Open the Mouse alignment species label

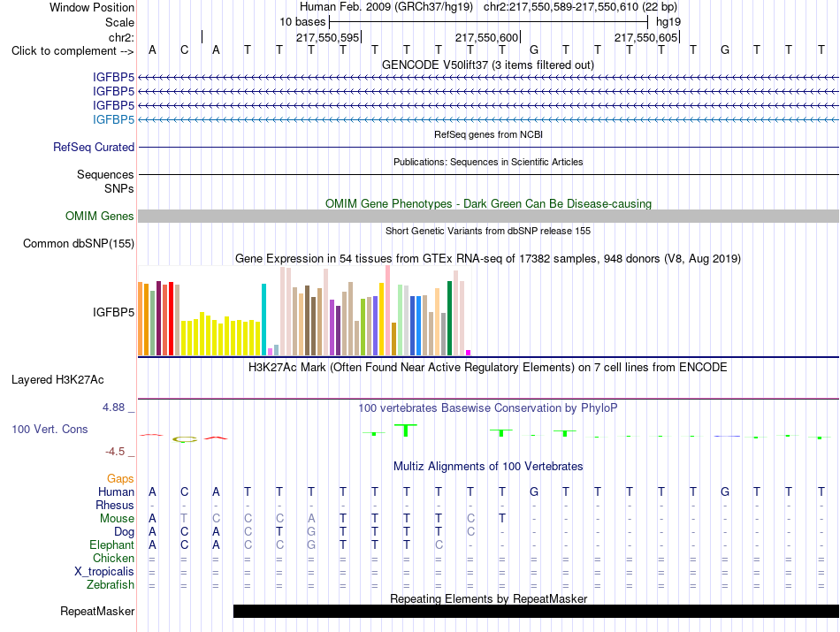[117, 519]
